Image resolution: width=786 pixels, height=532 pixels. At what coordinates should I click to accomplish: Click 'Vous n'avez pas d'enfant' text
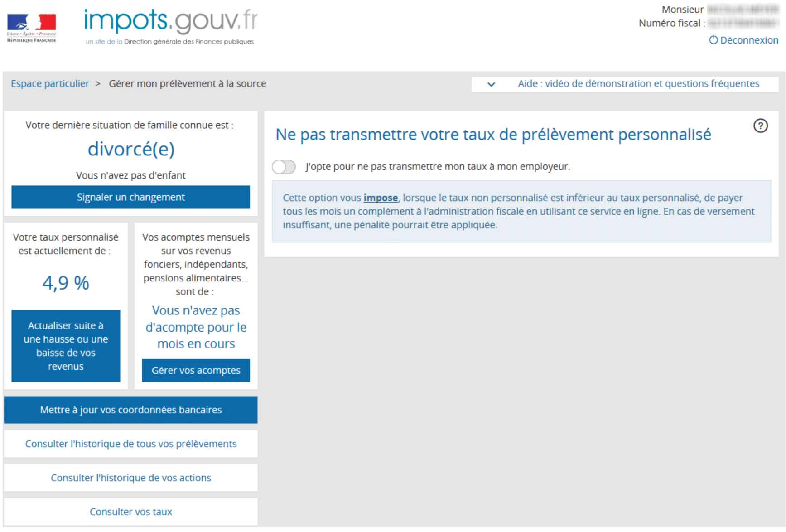(130, 175)
